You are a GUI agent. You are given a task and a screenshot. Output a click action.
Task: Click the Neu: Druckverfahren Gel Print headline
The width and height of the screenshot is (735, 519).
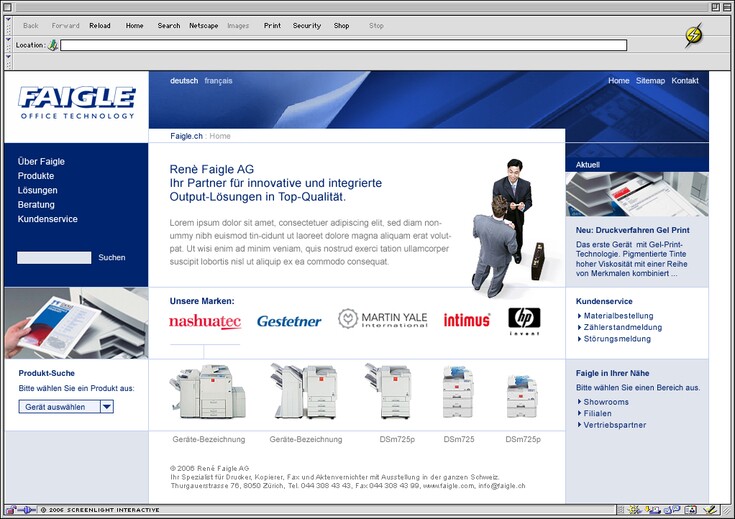coord(632,230)
